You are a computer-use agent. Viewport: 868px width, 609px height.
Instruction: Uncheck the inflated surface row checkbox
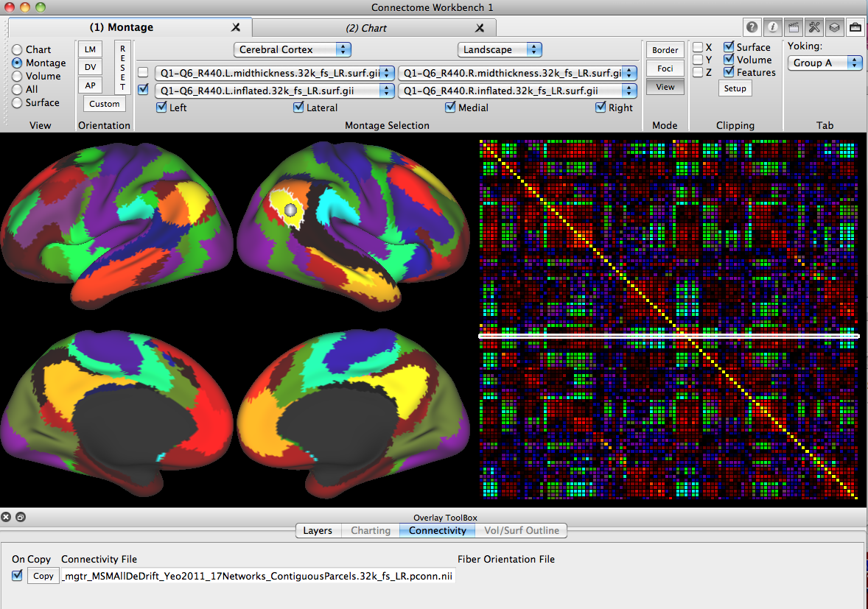[x=144, y=89]
